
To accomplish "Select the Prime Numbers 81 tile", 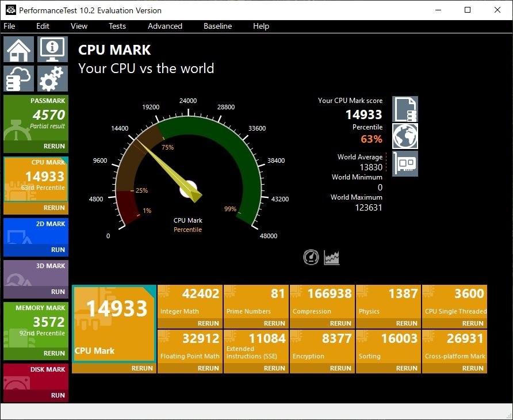I will pos(256,301).
